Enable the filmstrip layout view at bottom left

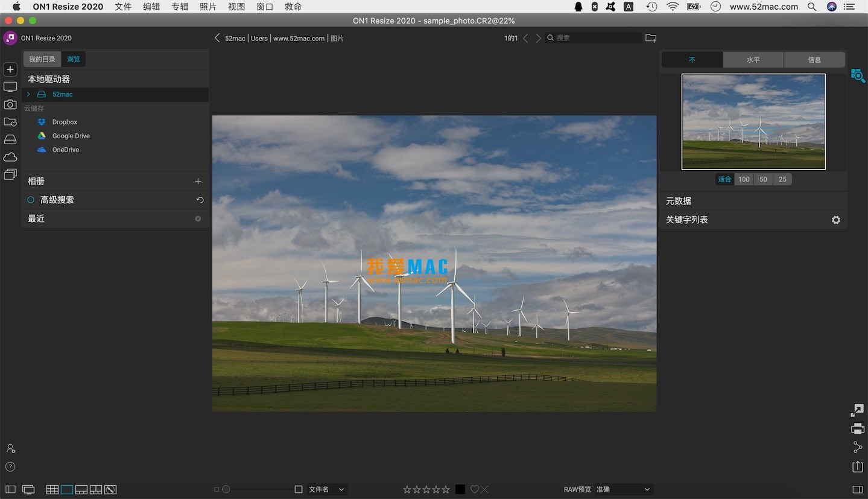click(81, 489)
